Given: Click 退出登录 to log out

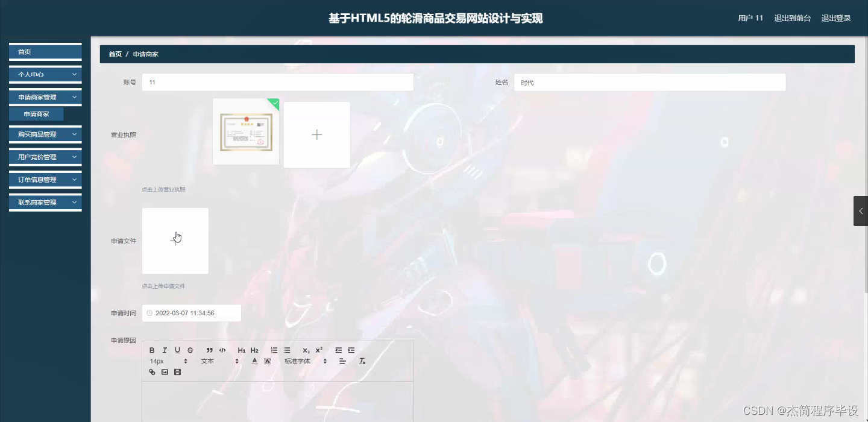Looking at the screenshot, I should tap(835, 18).
